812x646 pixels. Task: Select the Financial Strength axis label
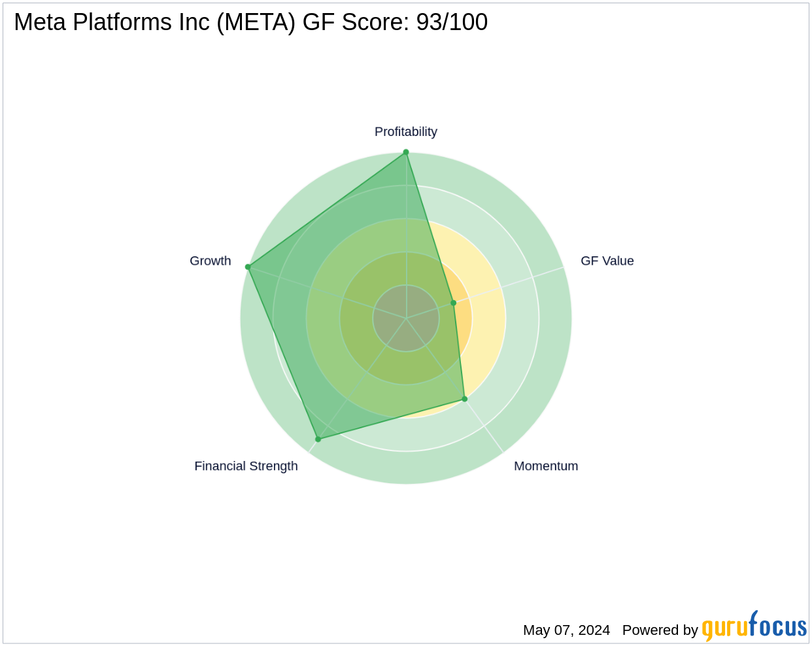pyautogui.click(x=246, y=466)
